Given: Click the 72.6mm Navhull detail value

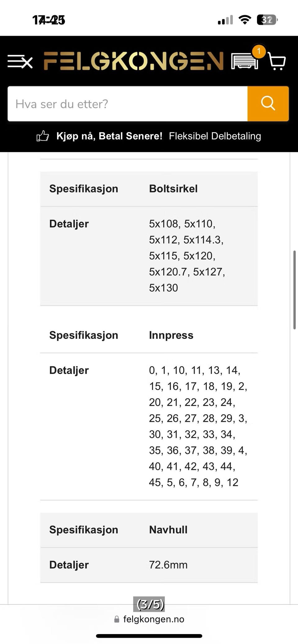Looking at the screenshot, I should click(168, 565).
